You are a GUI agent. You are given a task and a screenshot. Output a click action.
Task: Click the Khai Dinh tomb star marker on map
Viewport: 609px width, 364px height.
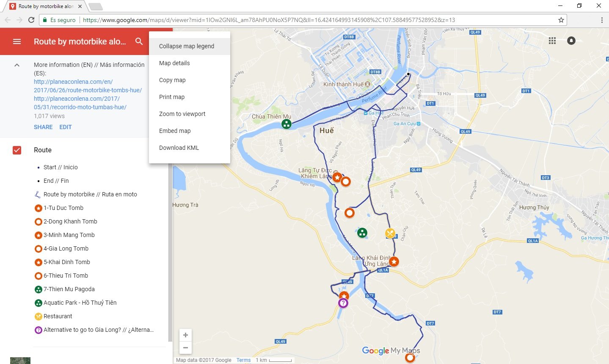(394, 262)
